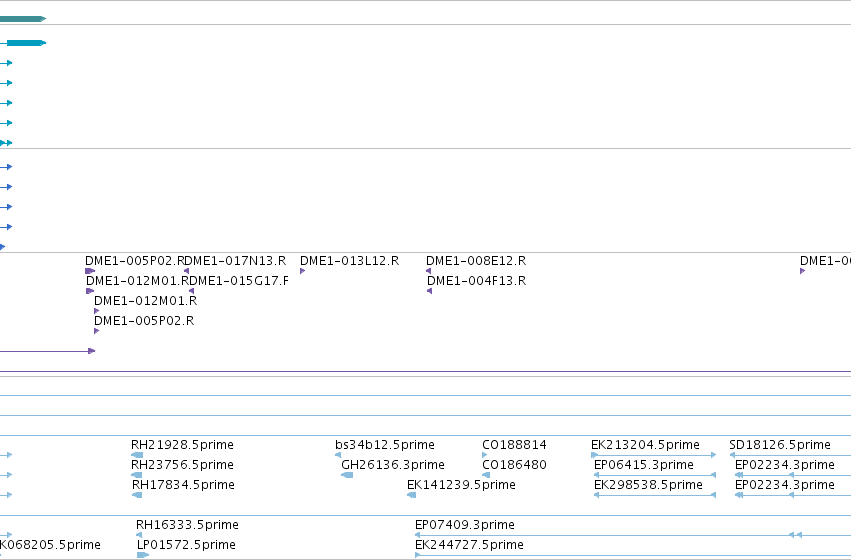Select EK141239.5prime feature arrow

[411, 495]
